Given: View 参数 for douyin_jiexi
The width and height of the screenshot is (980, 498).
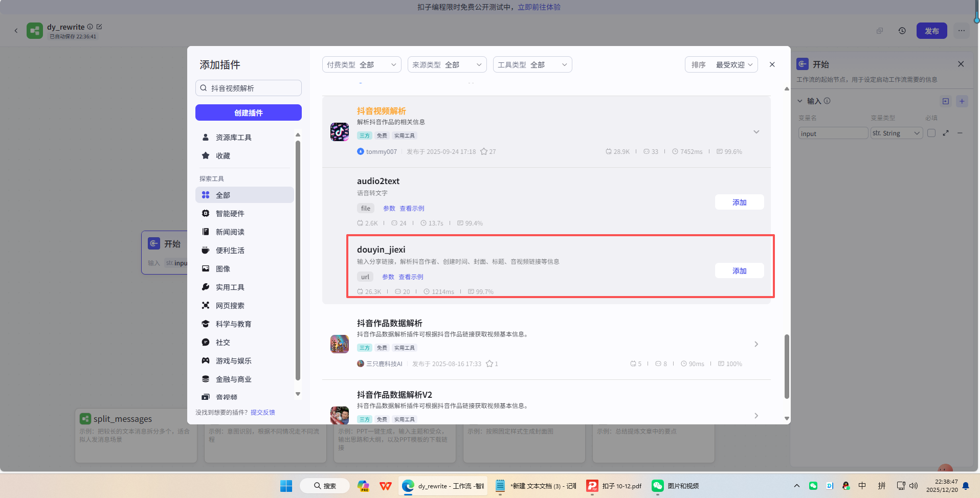Looking at the screenshot, I should pos(388,277).
